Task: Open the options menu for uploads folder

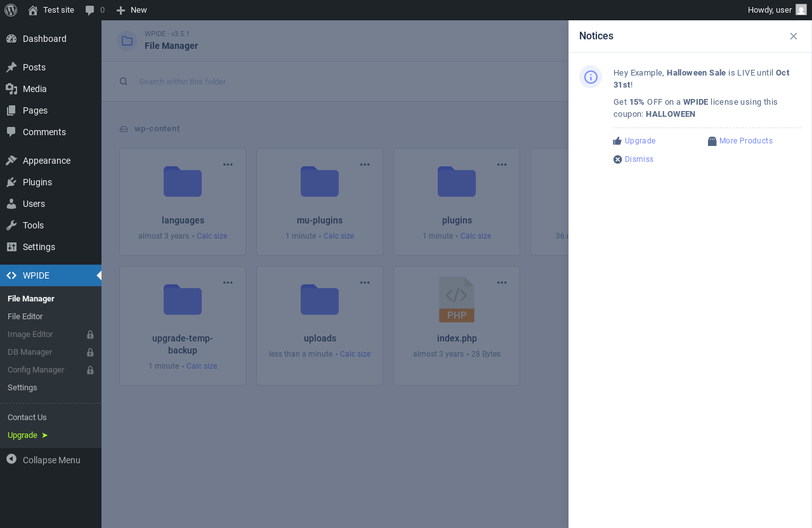Action: pos(365,283)
